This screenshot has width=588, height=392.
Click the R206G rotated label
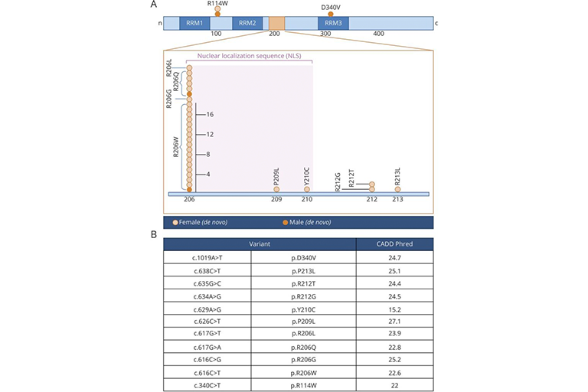(168, 98)
